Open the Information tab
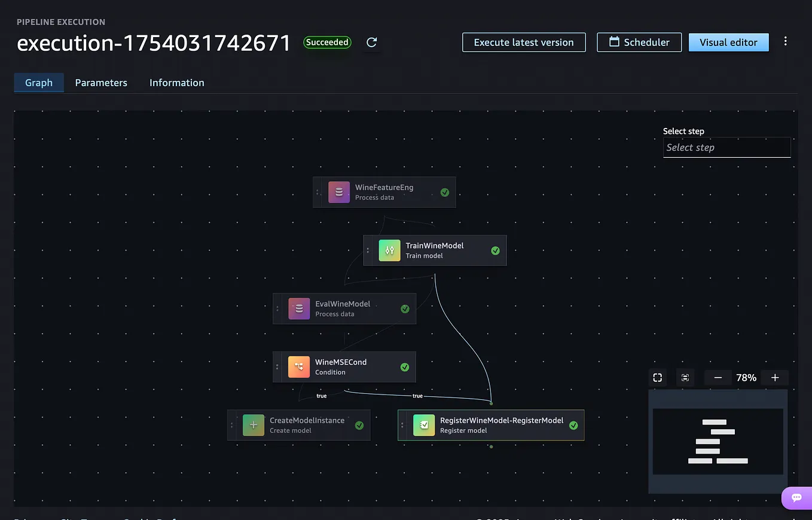Image resolution: width=812 pixels, height=520 pixels. pos(176,82)
